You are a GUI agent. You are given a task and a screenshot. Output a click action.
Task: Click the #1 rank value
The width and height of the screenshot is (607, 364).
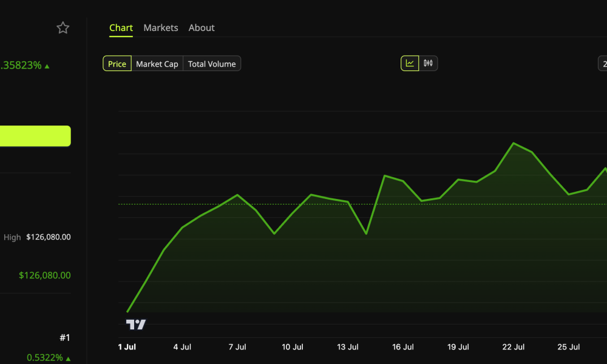point(65,338)
